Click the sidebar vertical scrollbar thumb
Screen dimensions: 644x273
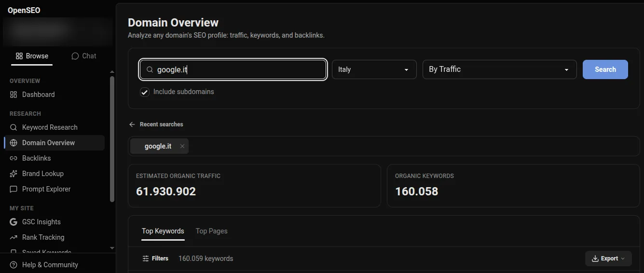coord(112,139)
